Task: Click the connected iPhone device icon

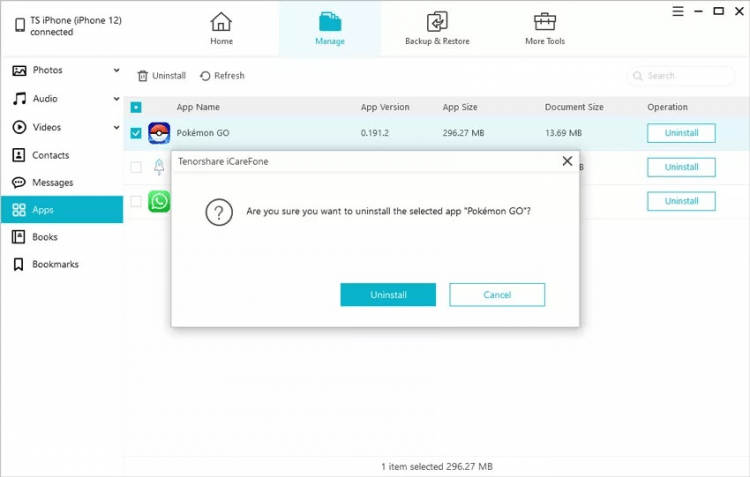Action: point(20,25)
